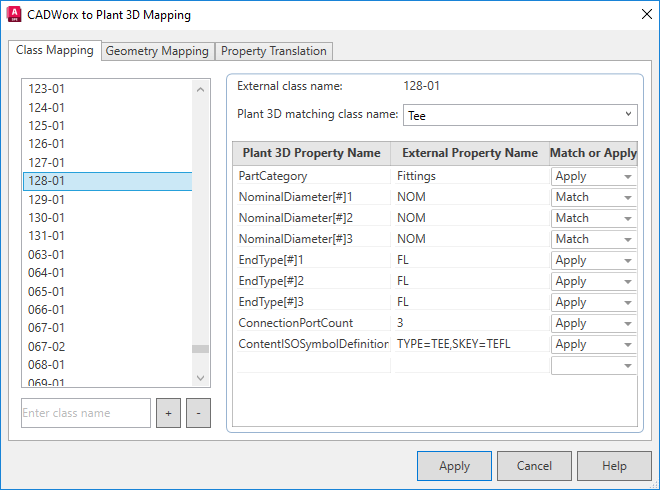Click the Enter class name field
The image size is (660, 490).
pyautogui.click(x=86, y=413)
